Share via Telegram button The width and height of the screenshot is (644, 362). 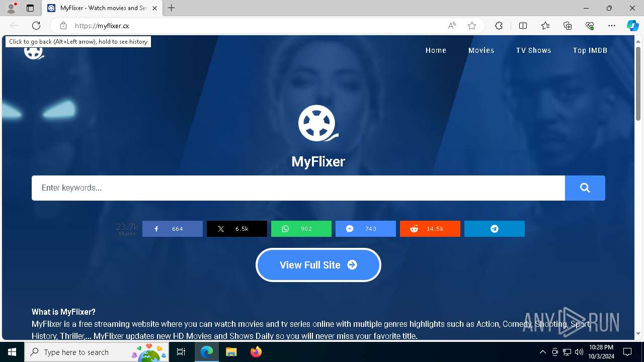tap(495, 229)
